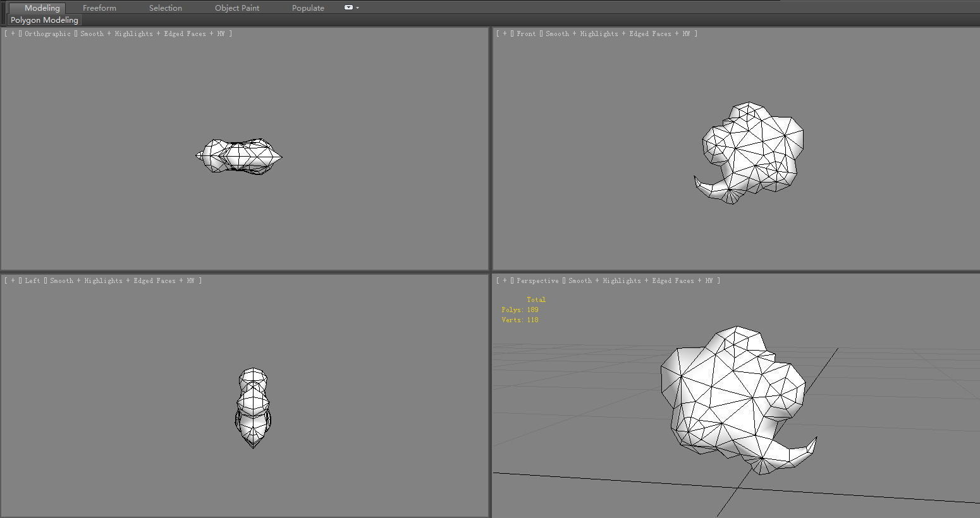
Task: Open the Perspective viewport shading label menu
Action: click(x=640, y=280)
